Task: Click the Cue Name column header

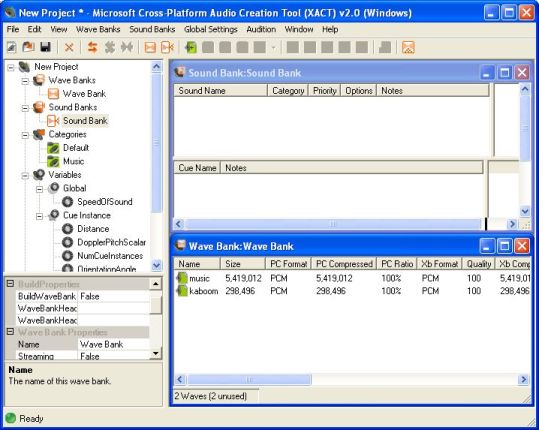Action: [x=197, y=168]
